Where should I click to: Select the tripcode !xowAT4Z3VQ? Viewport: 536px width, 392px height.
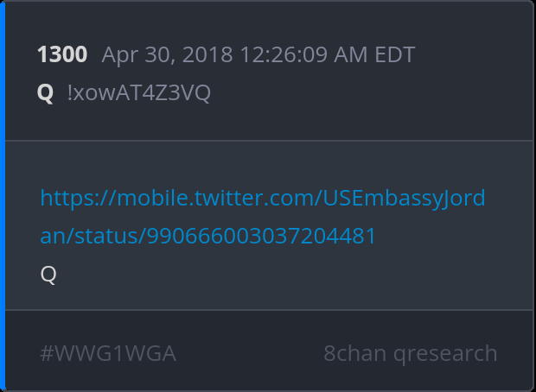coord(138,93)
